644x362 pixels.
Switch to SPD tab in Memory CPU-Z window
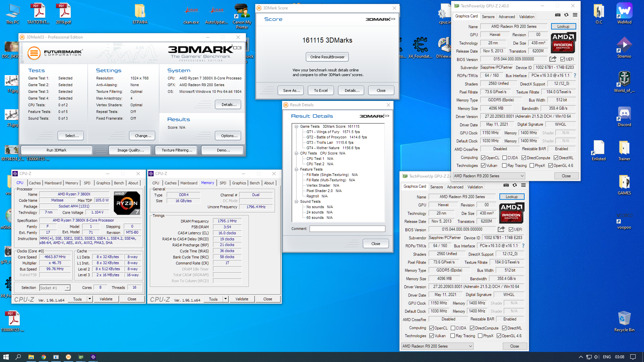pyautogui.click(x=223, y=183)
